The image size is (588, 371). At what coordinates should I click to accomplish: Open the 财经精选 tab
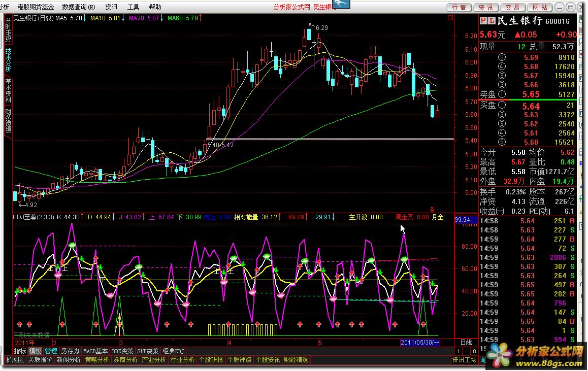coord(296,360)
